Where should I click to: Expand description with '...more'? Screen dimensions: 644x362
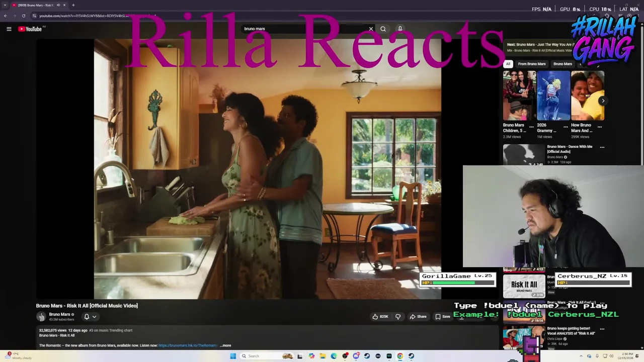[x=225, y=345]
